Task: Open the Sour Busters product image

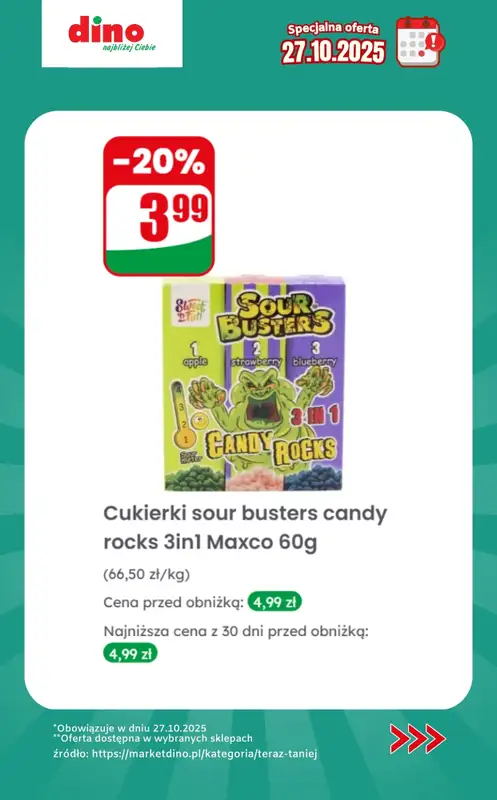Action: click(254, 384)
